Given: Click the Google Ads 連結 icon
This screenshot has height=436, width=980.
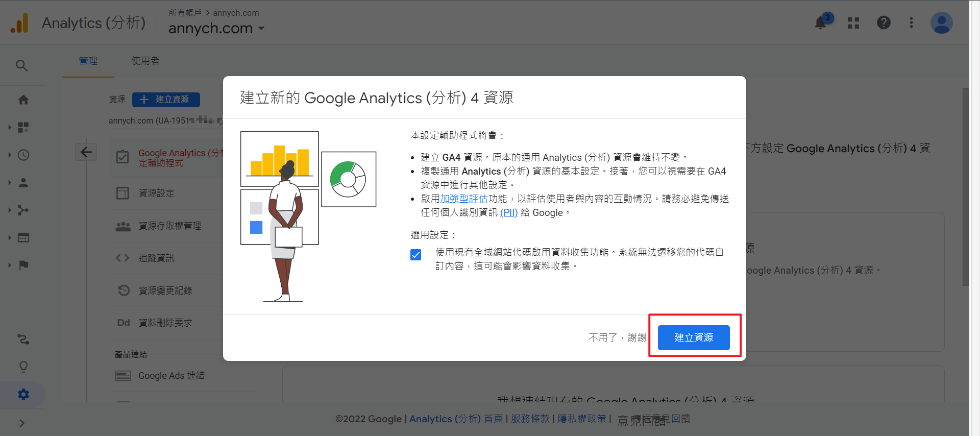Looking at the screenshot, I should click(x=122, y=376).
